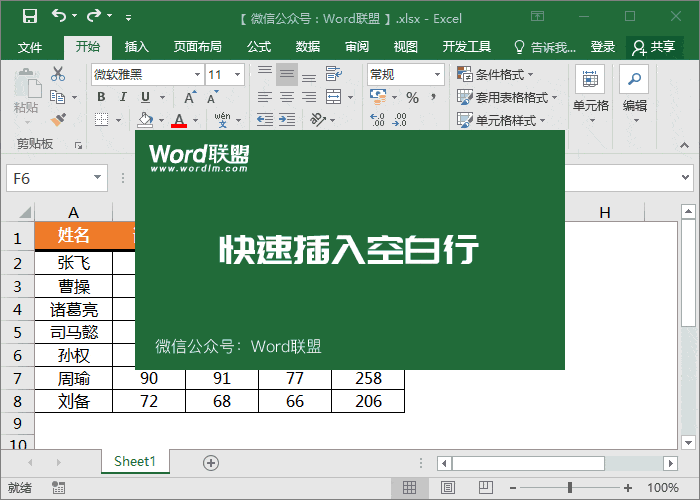700x500 pixels.
Task: Collapse the ribbon
Action: (684, 145)
